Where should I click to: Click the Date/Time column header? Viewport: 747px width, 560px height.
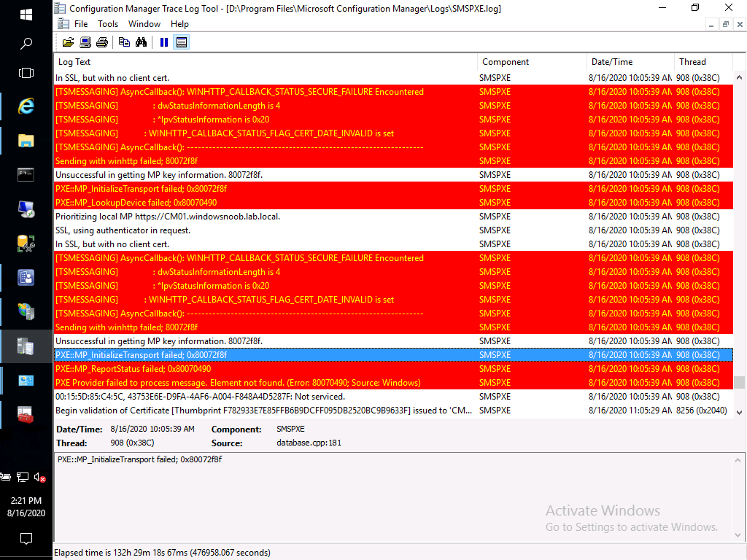tap(631, 62)
